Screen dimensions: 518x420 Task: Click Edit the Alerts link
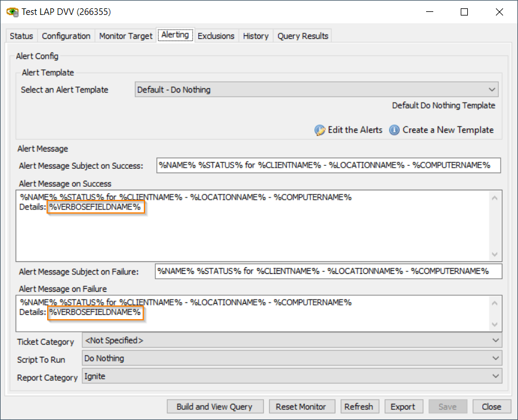pos(355,130)
